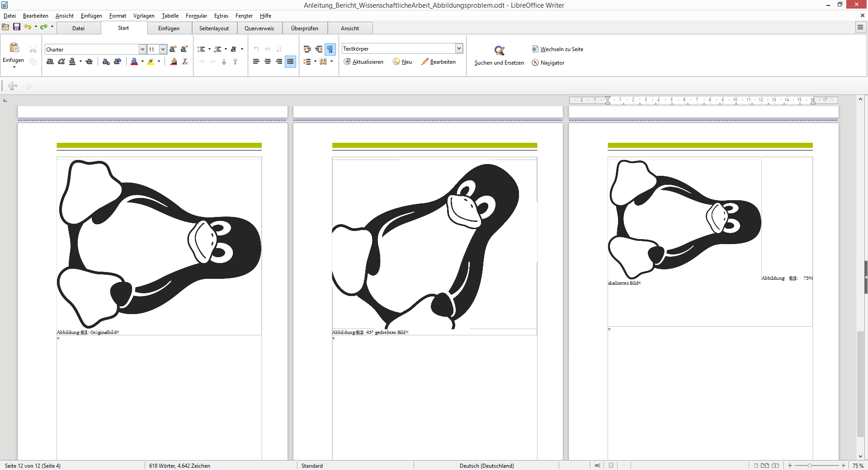Screen dimensions: 868x470
Task: Increase the font size
Action: pos(173,49)
